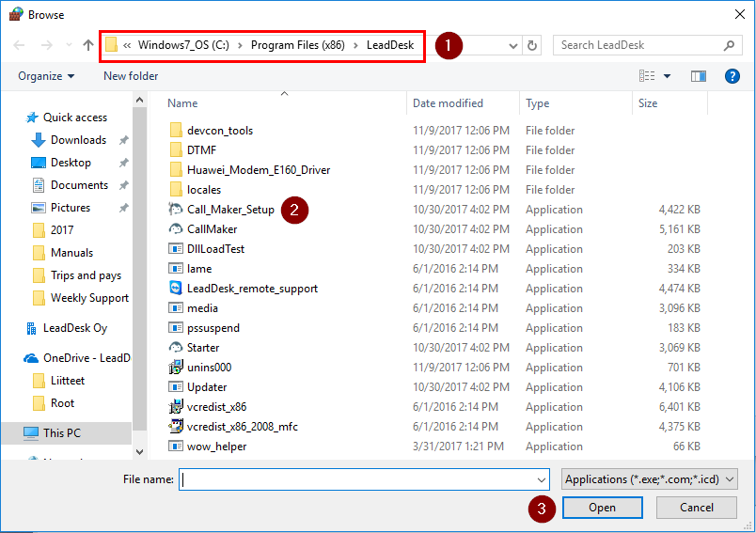
Task: Close the Browse dialog
Action: coord(740,14)
